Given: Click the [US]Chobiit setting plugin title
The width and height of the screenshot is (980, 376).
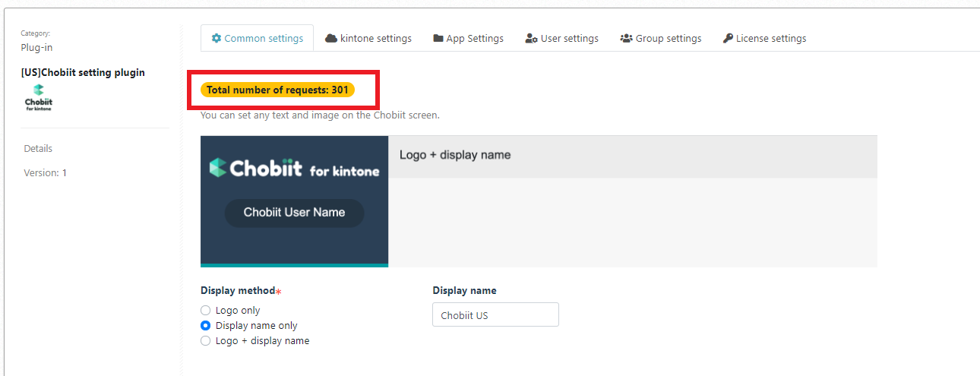Looking at the screenshot, I should 83,72.
